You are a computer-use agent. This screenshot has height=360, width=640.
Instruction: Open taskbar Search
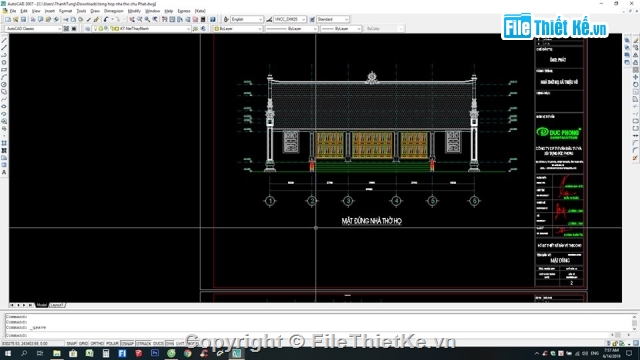[24, 353]
